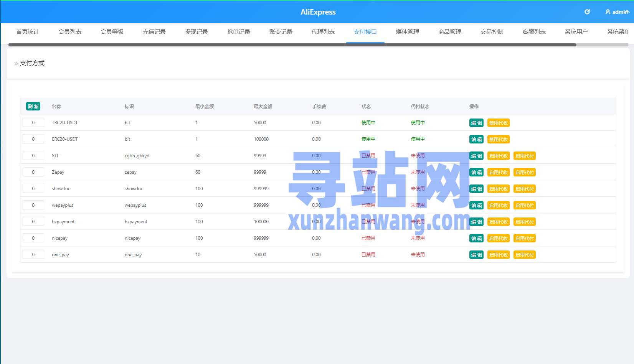
Task: Enable 代收 for wepayplus
Action: pos(499,205)
